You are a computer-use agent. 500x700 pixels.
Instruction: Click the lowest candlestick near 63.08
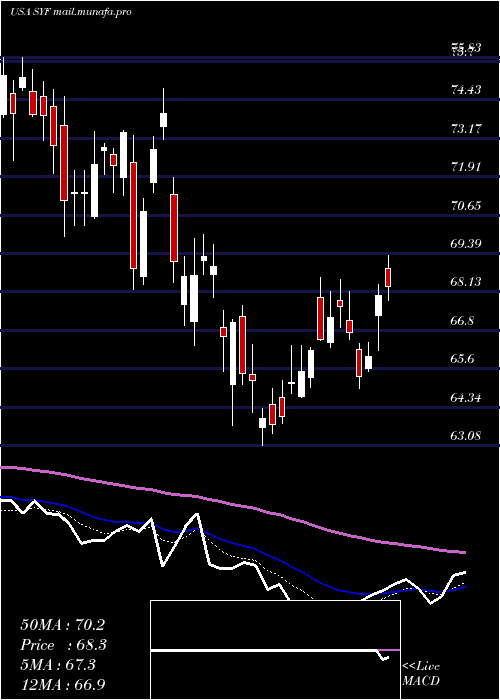262,423
